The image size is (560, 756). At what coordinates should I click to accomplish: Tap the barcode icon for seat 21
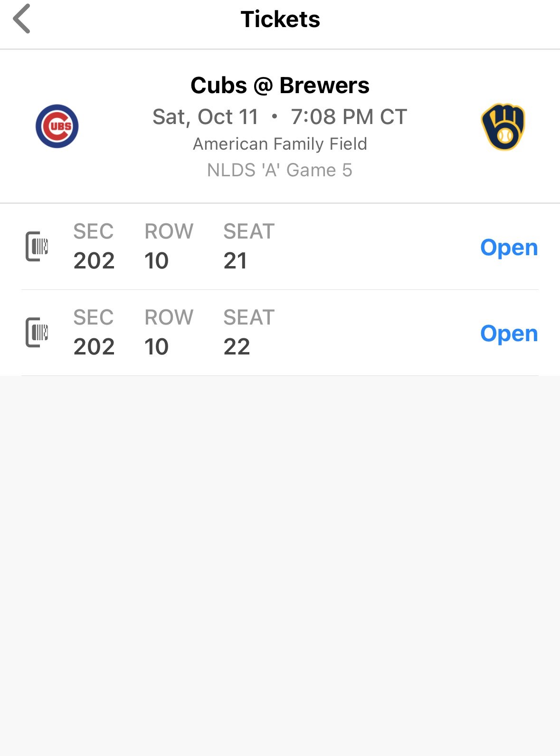pos(37,246)
